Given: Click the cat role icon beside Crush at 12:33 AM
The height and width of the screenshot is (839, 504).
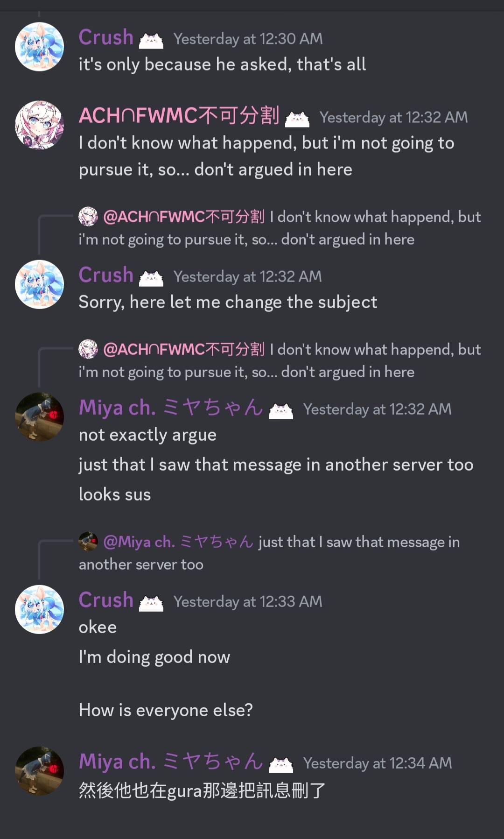Looking at the screenshot, I should coord(151,603).
